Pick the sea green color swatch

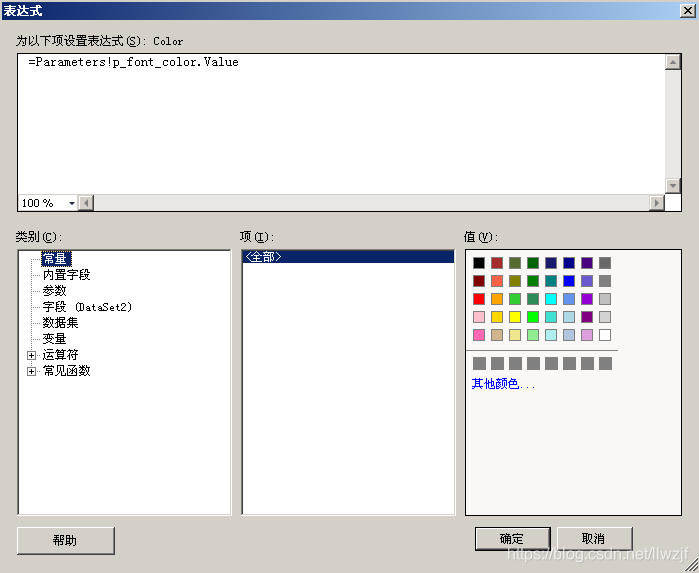533,299
